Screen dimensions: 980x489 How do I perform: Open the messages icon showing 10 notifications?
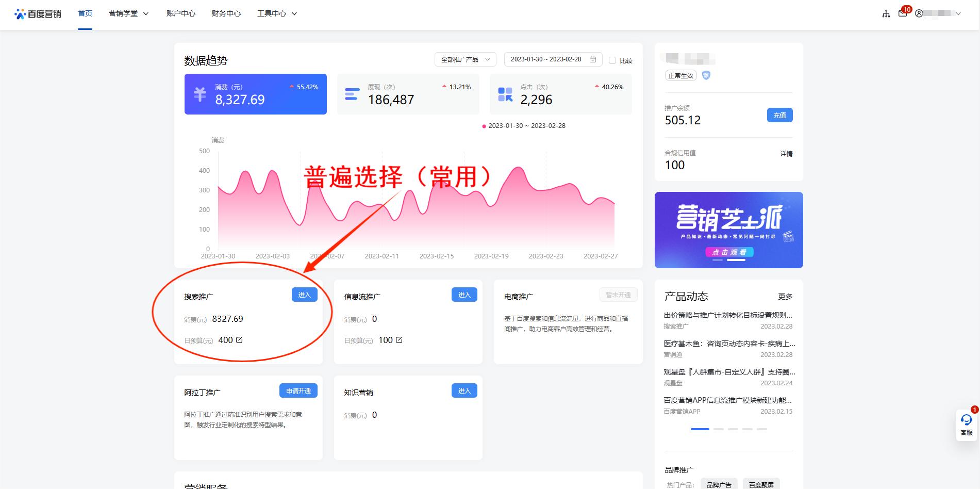click(903, 13)
